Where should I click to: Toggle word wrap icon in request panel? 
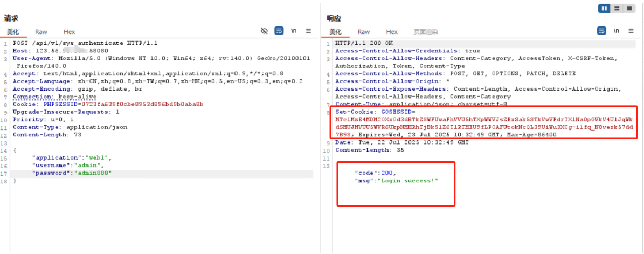click(x=279, y=31)
